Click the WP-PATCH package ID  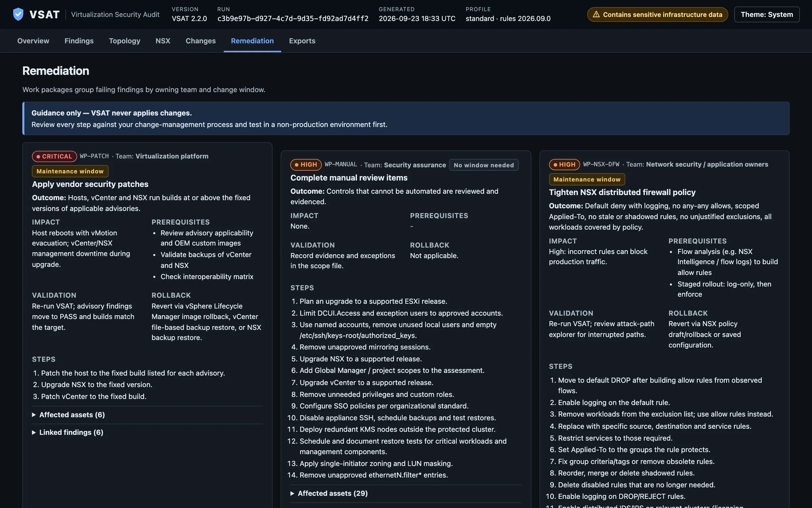(94, 156)
